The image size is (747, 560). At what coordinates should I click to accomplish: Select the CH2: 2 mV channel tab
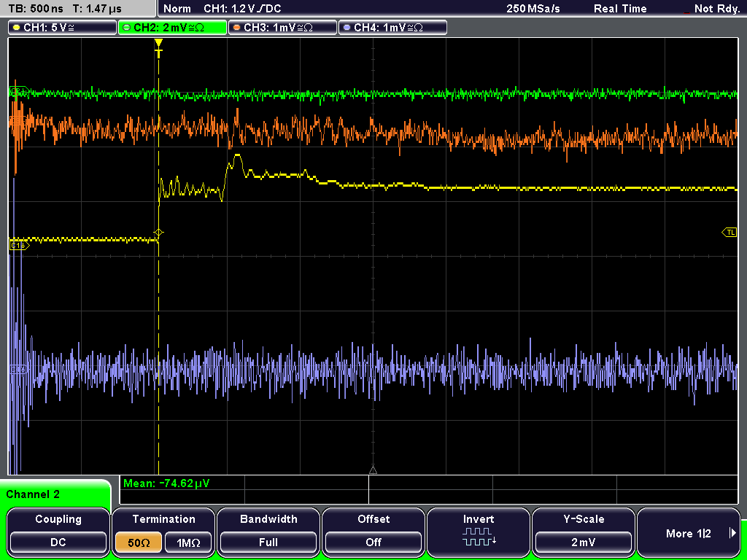pyautogui.click(x=172, y=28)
